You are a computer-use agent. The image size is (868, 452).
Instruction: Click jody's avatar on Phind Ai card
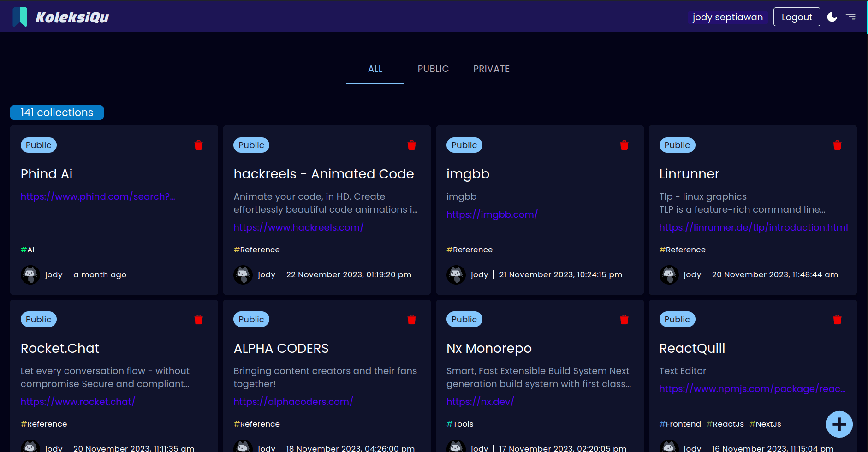[x=30, y=275]
